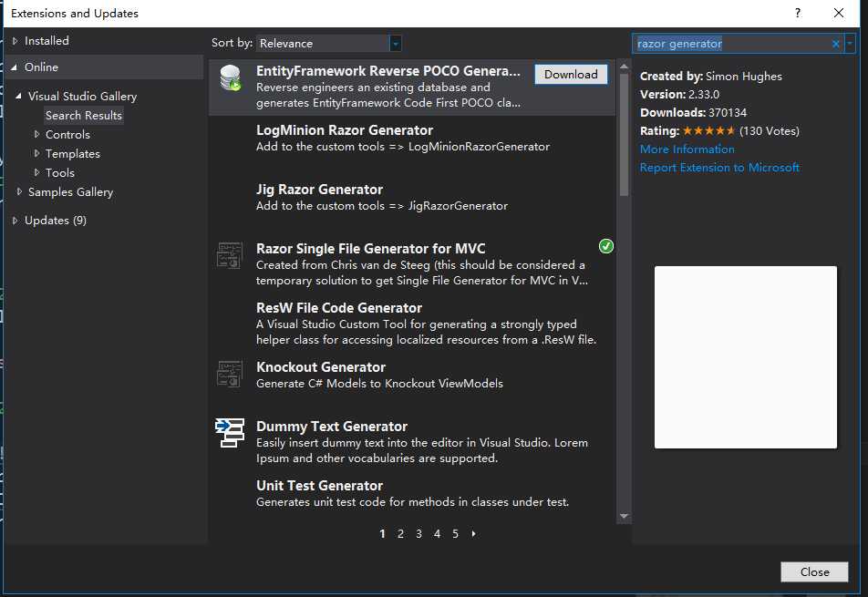Select the Knockout Generator result title
The width and height of the screenshot is (868, 597).
[x=321, y=367]
